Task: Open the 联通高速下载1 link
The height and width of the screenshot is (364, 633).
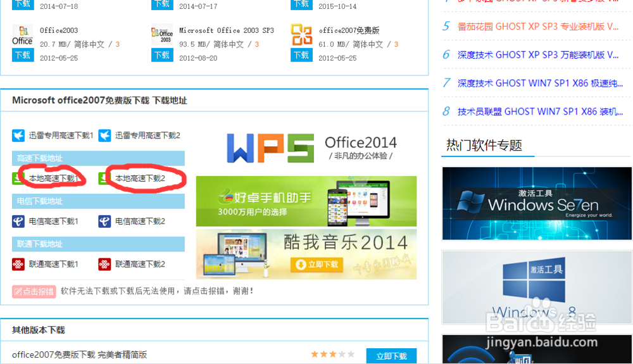Action: [54, 265]
